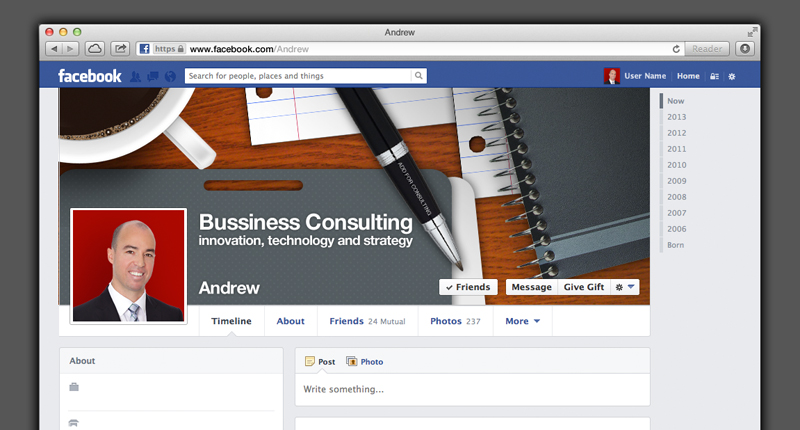The height and width of the screenshot is (430, 800).
Task: Open Andrew's profile picture thumbnail
Action: (129, 265)
